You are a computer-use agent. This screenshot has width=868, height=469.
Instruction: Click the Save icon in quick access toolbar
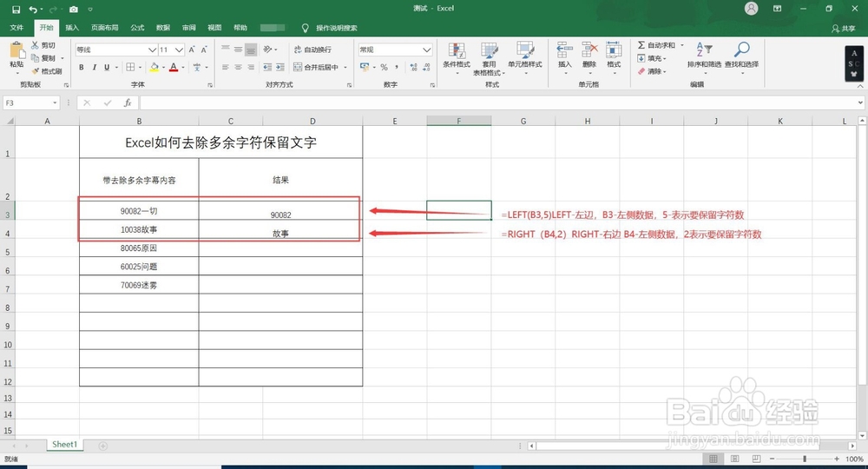click(16, 10)
